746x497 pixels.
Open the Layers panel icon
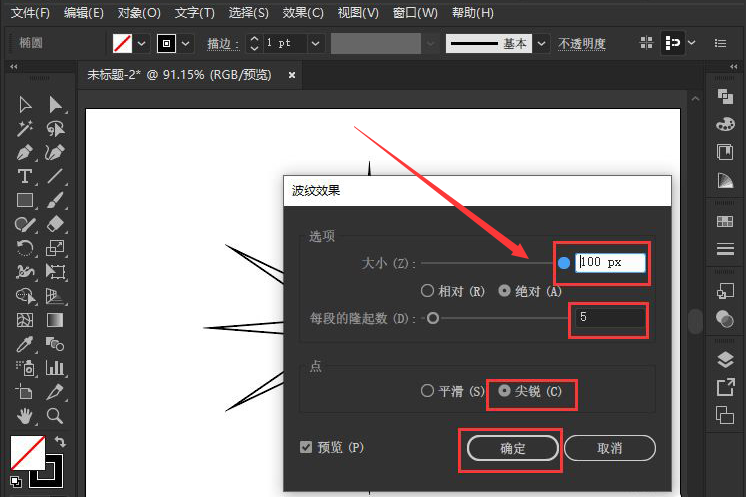tap(725, 360)
